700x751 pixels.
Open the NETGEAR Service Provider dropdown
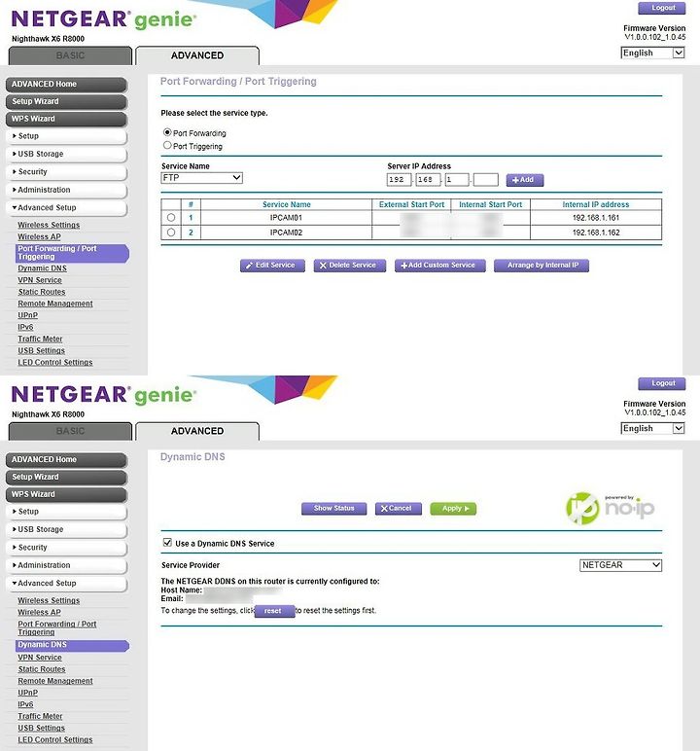[620, 565]
